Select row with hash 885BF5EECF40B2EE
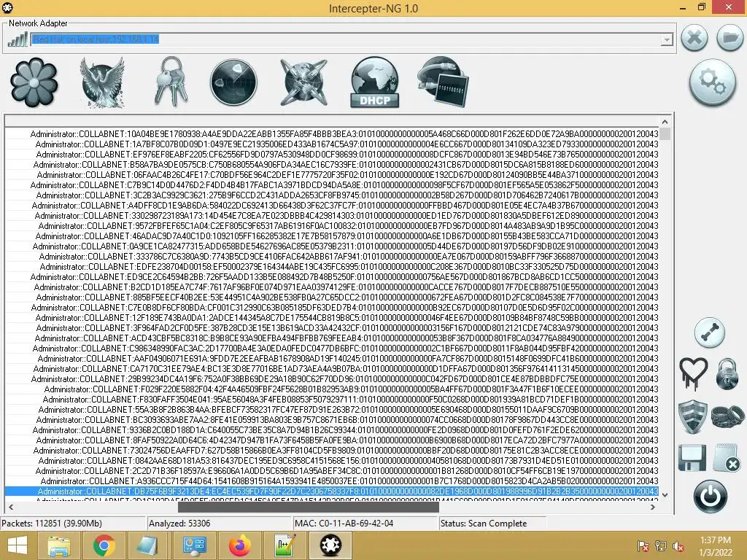The height and width of the screenshot is (560, 747). (x=332, y=297)
